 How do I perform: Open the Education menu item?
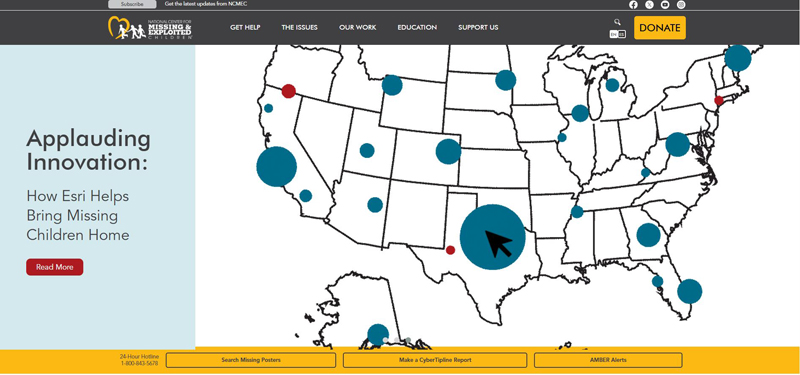tap(417, 28)
